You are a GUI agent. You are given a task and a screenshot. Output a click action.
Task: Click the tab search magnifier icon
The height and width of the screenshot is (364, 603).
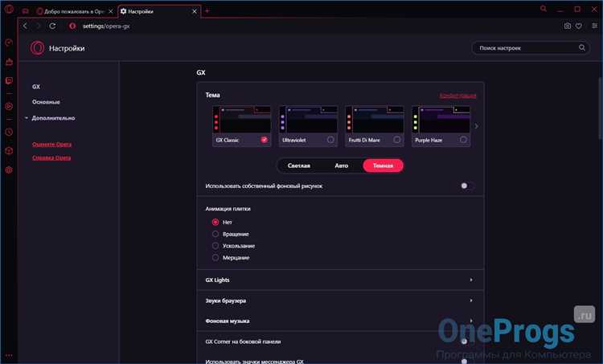(544, 10)
